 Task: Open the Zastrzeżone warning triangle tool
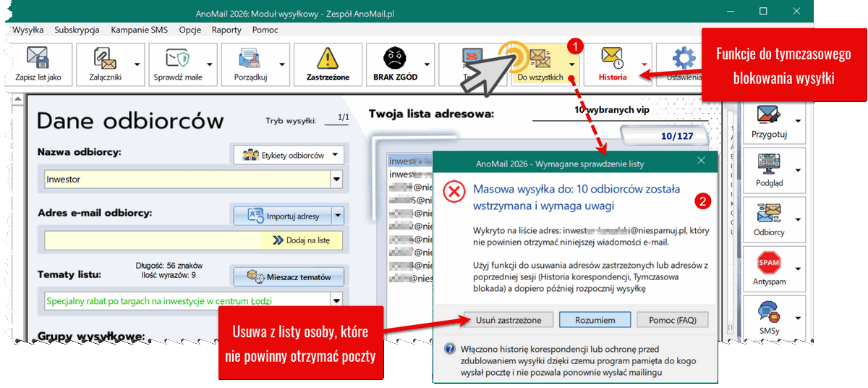[328, 63]
